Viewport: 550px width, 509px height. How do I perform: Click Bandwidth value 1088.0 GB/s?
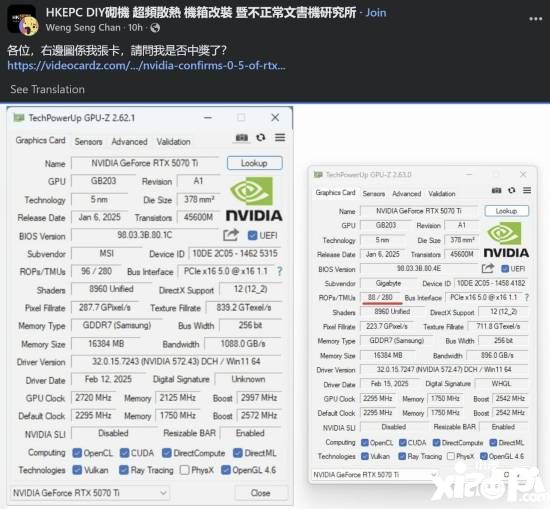(x=243, y=344)
